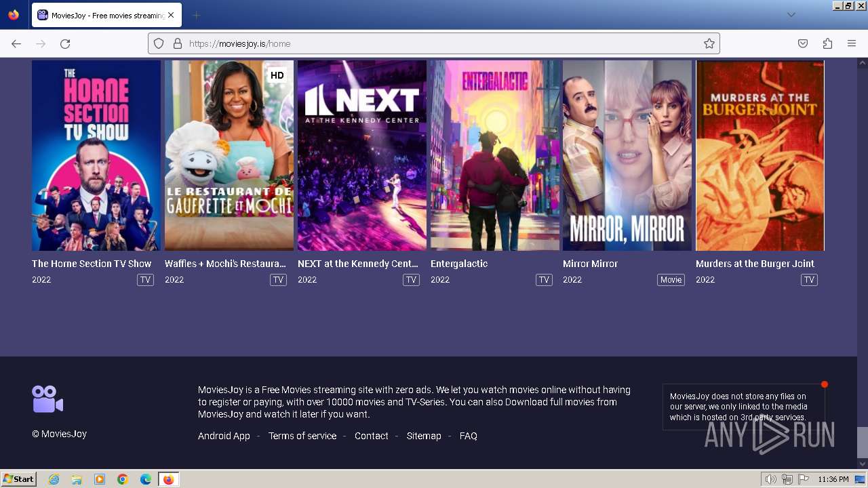
Task: Click the Entergalactic title link
Action: 459,264
